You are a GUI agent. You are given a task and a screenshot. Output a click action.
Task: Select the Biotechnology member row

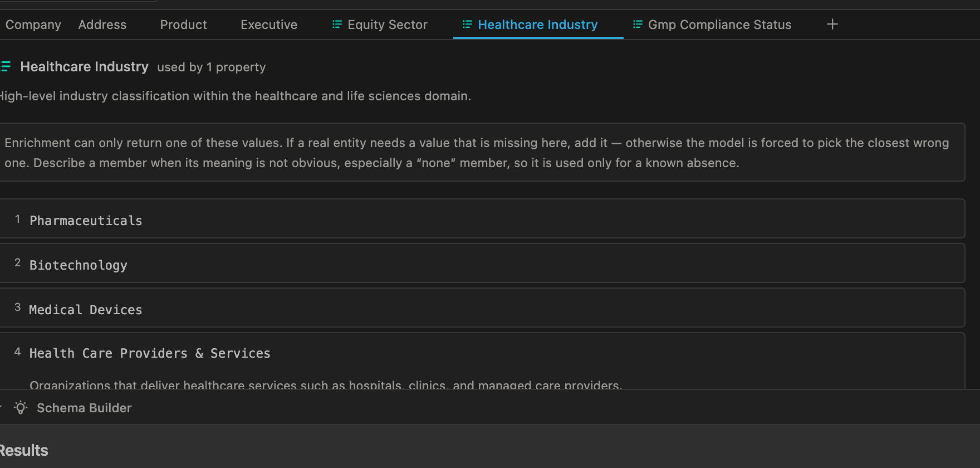pyautogui.click(x=482, y=264)
